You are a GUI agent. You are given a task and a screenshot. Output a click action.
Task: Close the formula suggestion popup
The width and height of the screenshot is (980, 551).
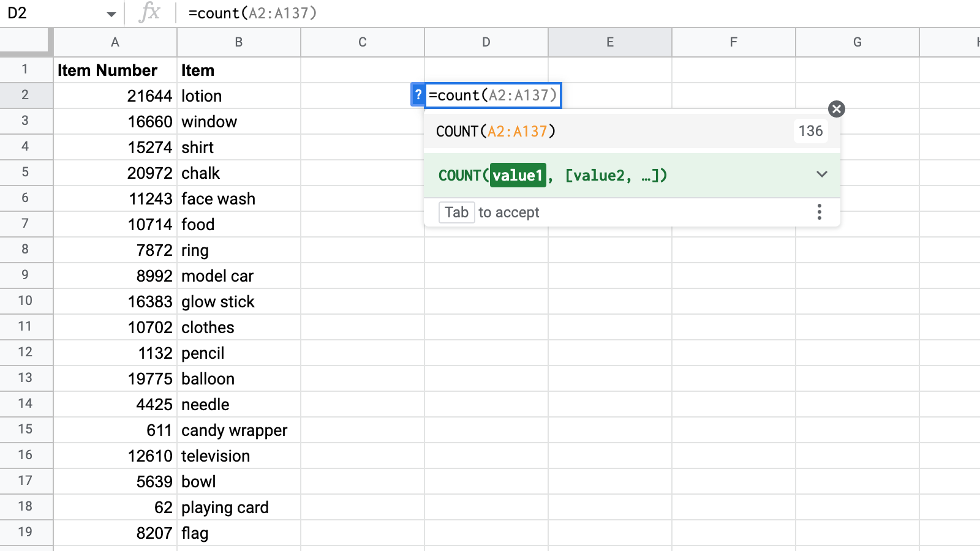coord(836,109)
